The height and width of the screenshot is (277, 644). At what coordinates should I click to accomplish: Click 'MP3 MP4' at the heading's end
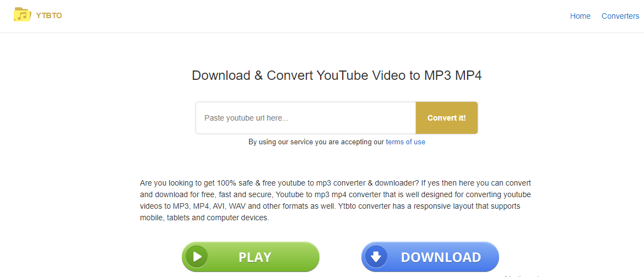click(x=453, y=75)
